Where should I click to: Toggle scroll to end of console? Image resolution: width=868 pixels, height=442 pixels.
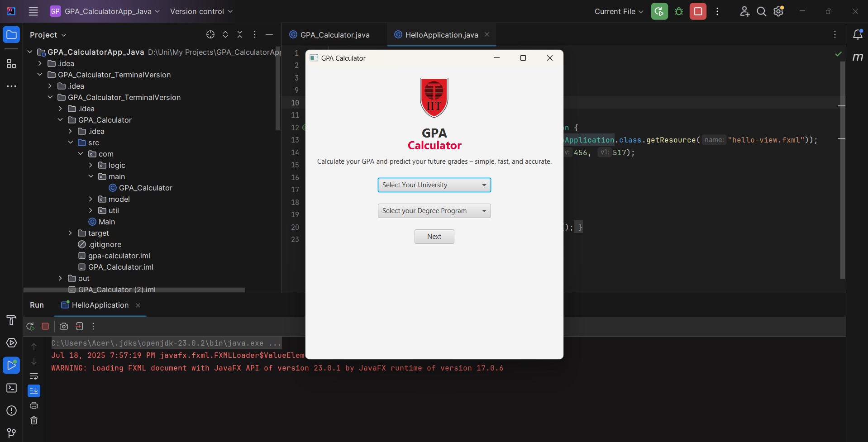(x=34, y=391)
